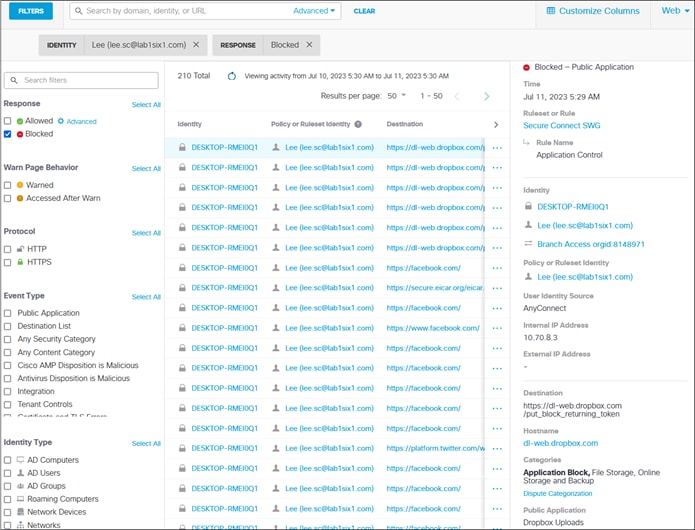Click the magnifier icon in main search bar
The width and height of the screenshot is (695, 530).
point(78,11)
